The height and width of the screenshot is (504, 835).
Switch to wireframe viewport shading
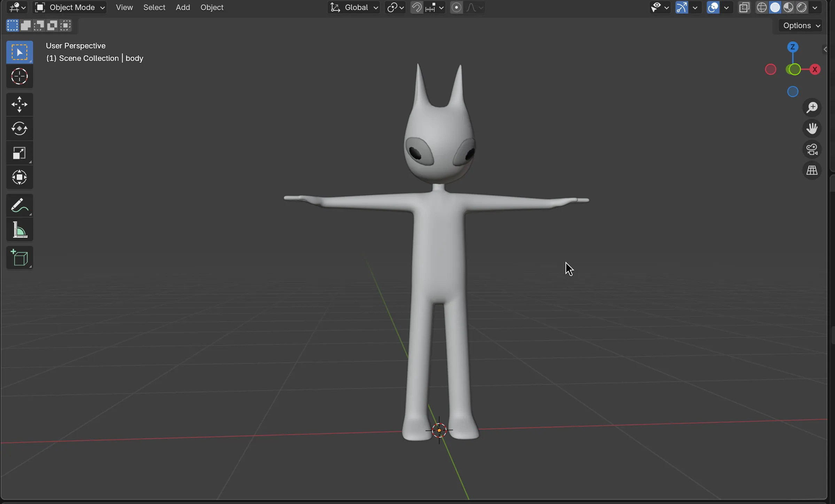[762, 7]
